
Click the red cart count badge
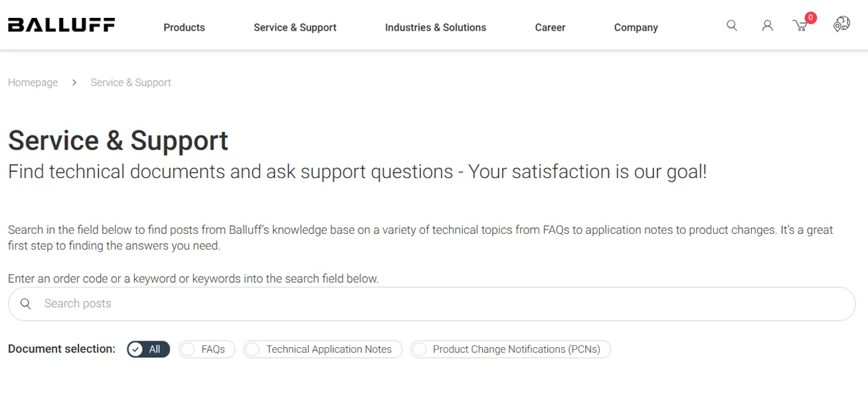tap(810, 17)
